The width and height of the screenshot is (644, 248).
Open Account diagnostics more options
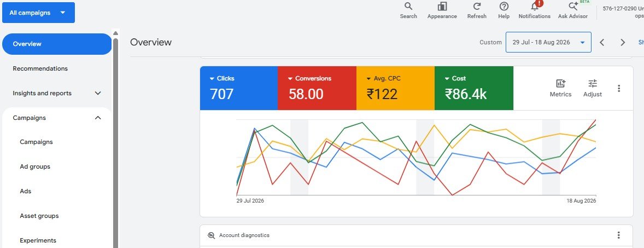[619, 235]
